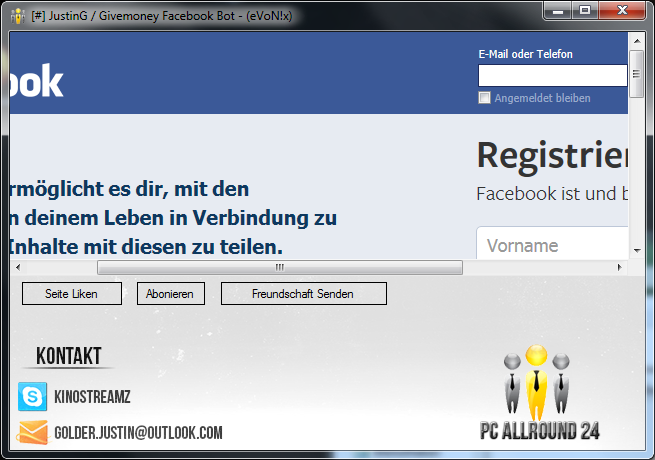Click the PC Allround 24 logo figures
Image resolution: width=655 pixels, height=460 pixels.
coord(536,382)
